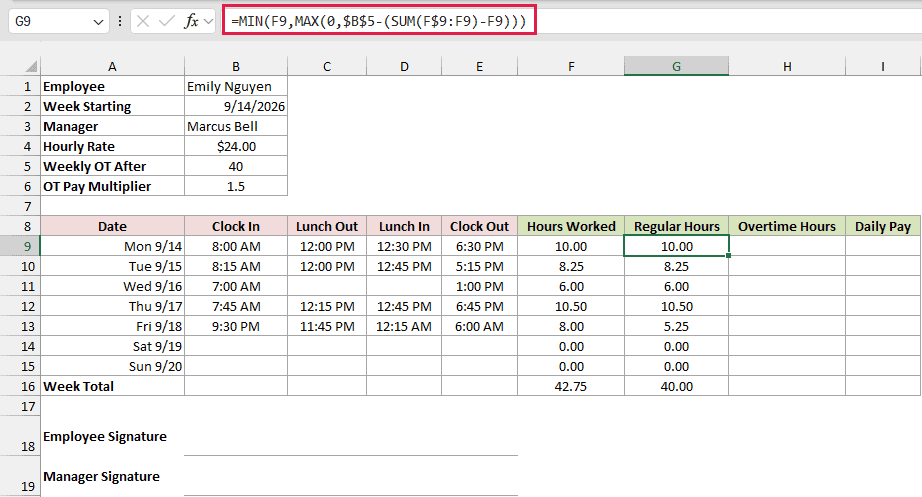Expand the dropdown arrow beside the fx icon
The width and height of the screenshot is (922, 497).
click(x=208, y=22)
